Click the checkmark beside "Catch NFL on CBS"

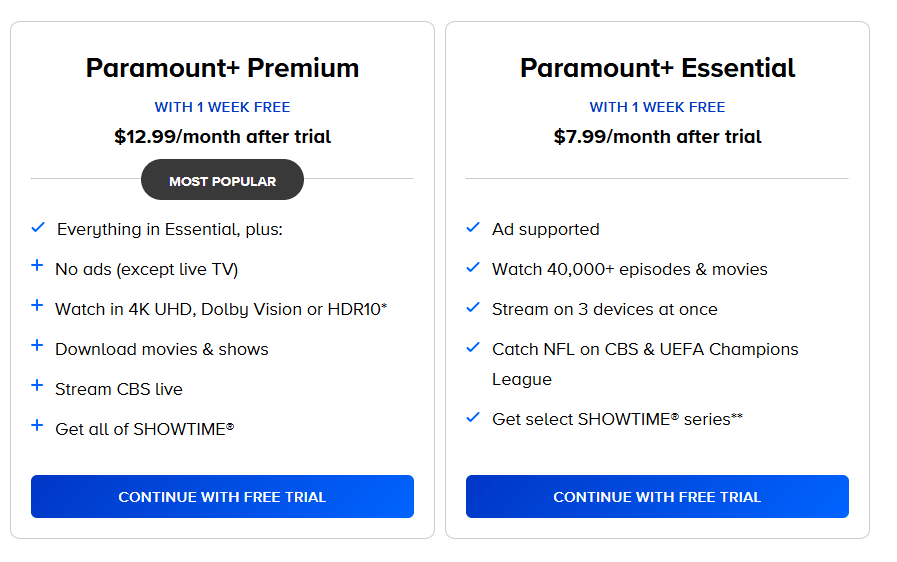[x=473, y=348]
